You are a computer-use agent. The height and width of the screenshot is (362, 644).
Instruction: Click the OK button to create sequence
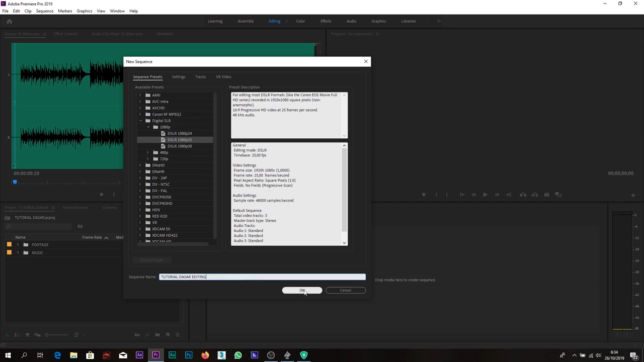[302, 290]
